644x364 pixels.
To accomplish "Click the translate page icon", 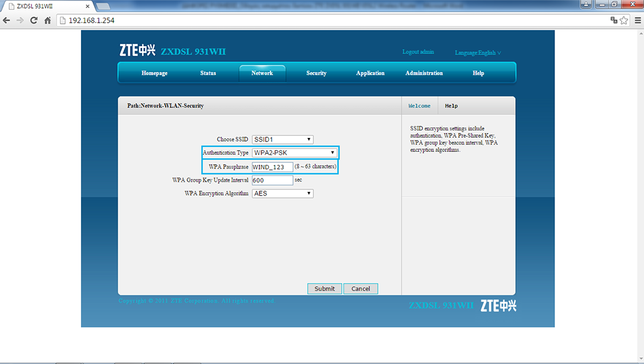I will (614, 20).
